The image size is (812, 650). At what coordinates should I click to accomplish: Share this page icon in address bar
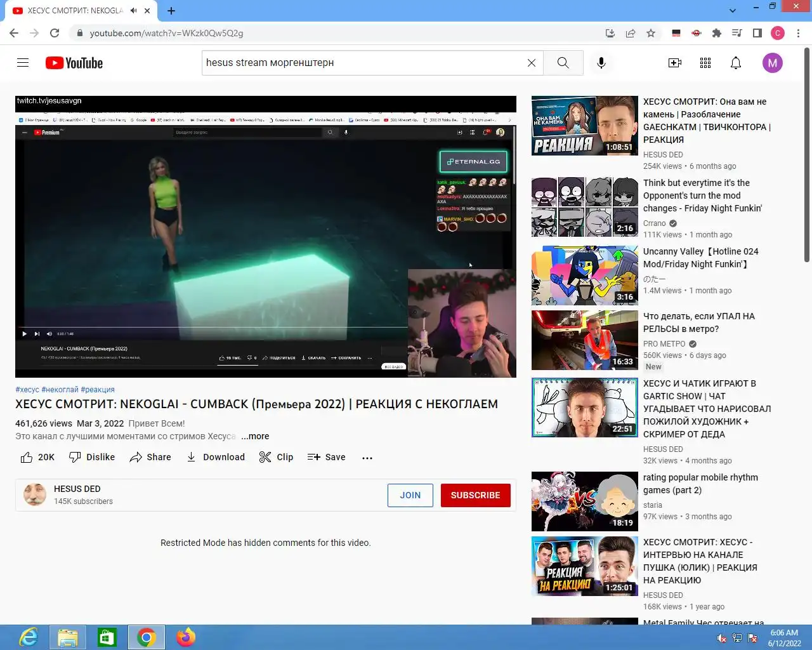(x=631, y=33)
